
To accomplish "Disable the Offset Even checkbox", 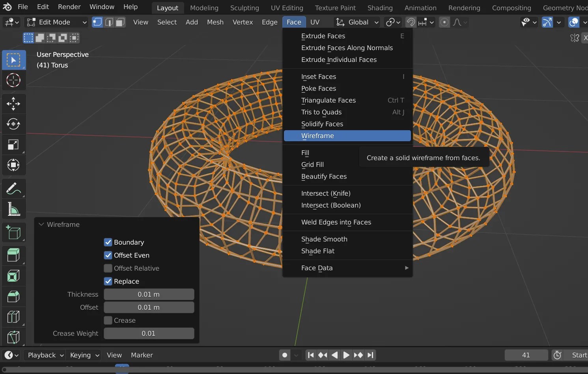I will tap(108, 255).
